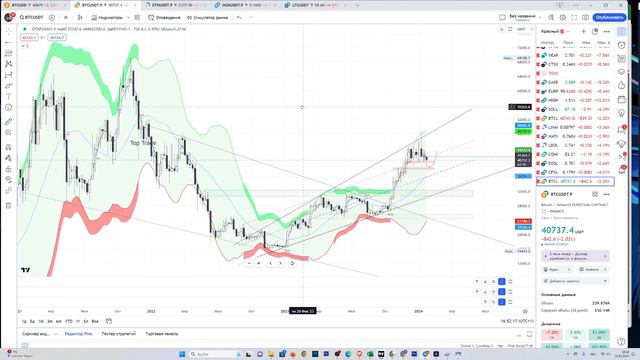The width and height of the screenshot is (640, 360).
Task: Select the text annotation tool
Action: [9, 97]
